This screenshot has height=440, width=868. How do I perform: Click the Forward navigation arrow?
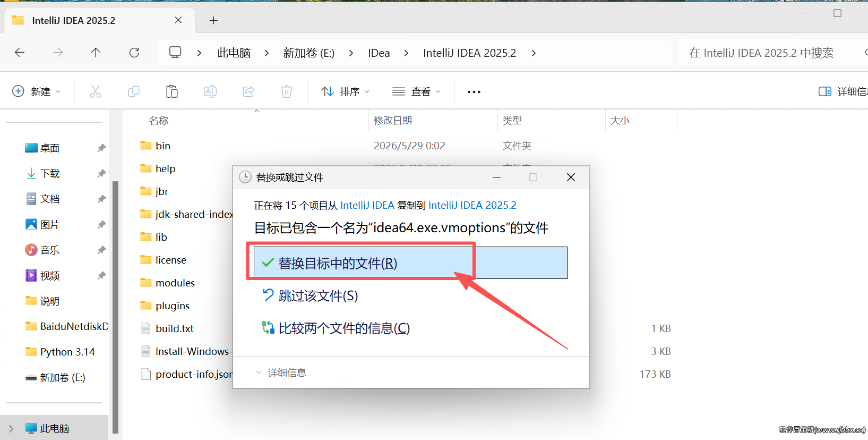click(x=58, y=52)
